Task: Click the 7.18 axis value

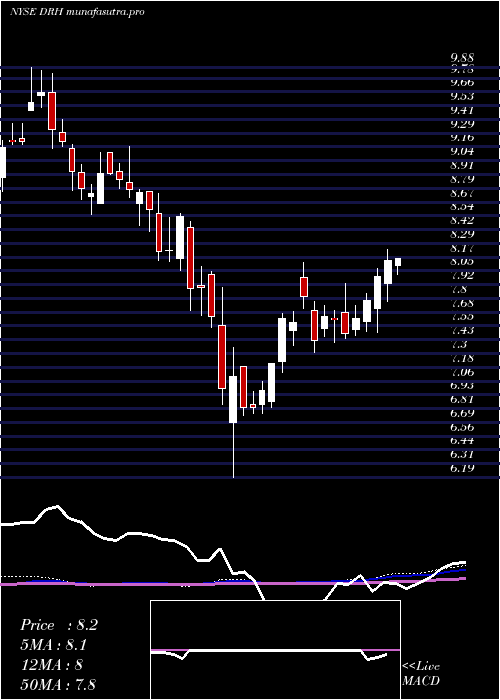Action: [x=462, y=358]
